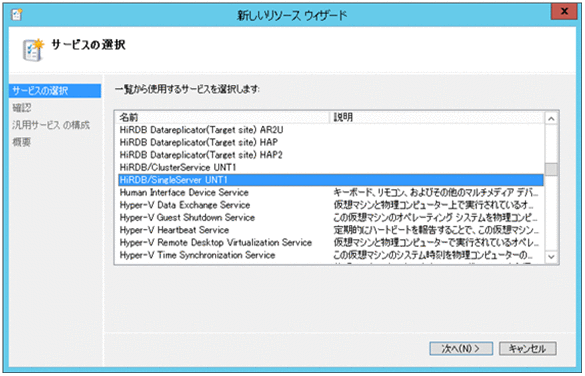The image size is (585, 376).
Task: Select Hyper-V Guest Shutdown Service
Action: click(331, 217)
